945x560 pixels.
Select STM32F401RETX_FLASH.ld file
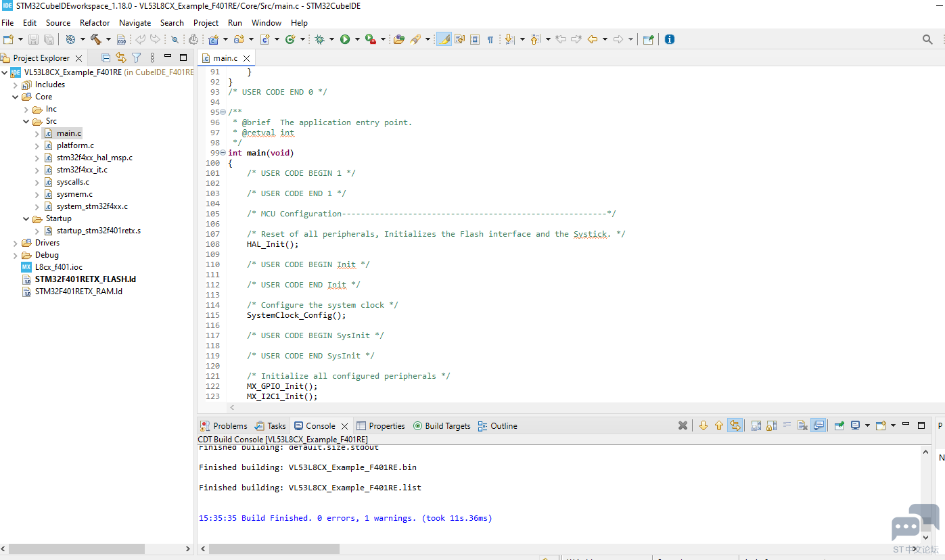coord(85,279)
